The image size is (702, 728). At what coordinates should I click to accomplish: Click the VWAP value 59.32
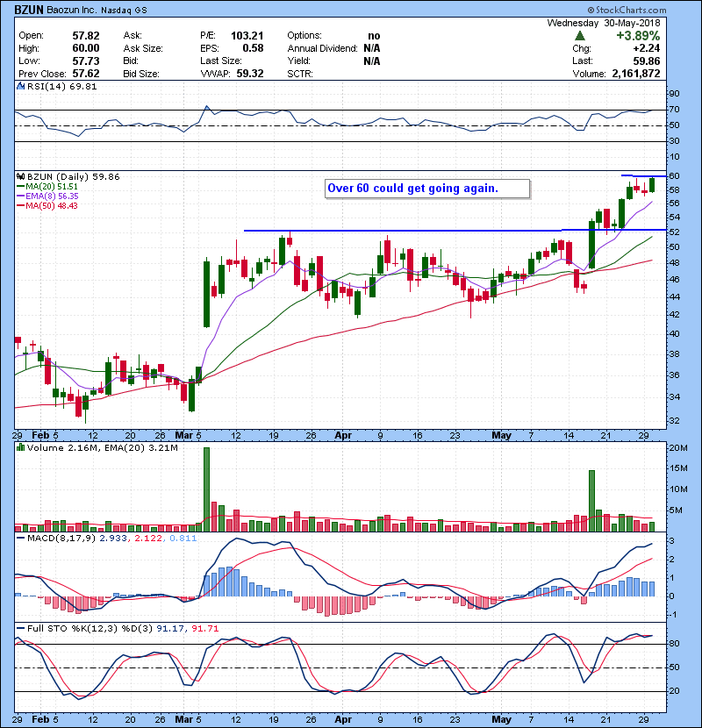tap(250, 74)
